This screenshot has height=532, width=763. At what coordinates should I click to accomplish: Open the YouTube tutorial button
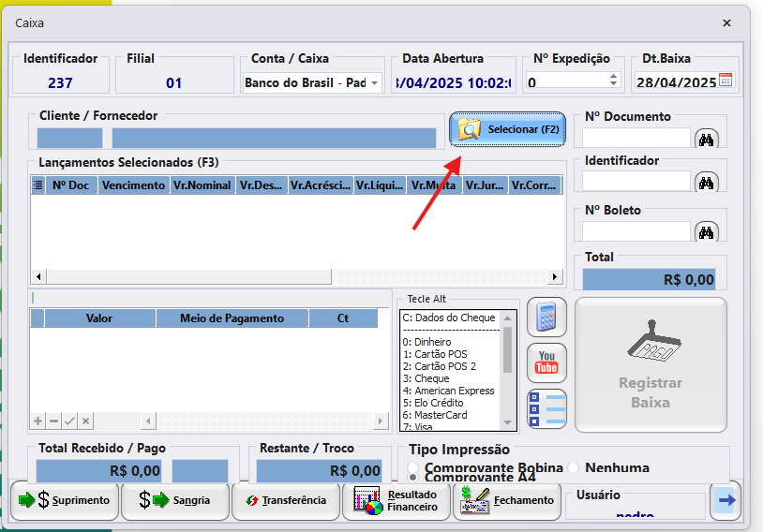coord(546,362)
